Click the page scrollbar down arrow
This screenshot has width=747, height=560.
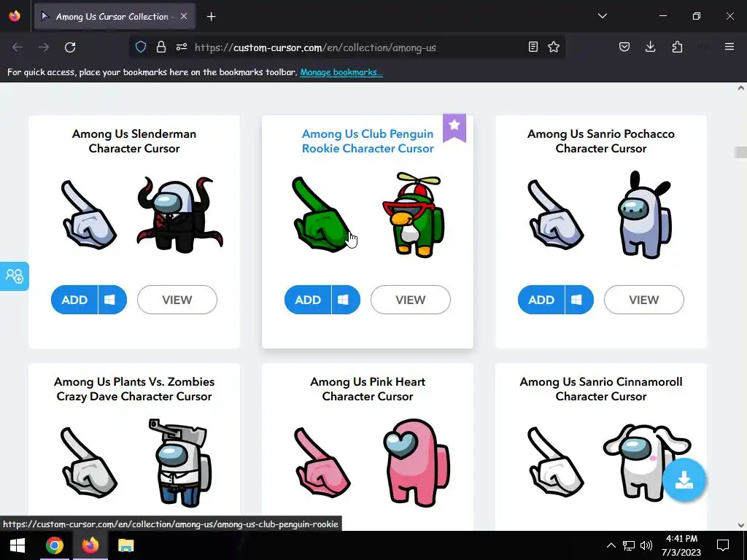tap(741, 525)
